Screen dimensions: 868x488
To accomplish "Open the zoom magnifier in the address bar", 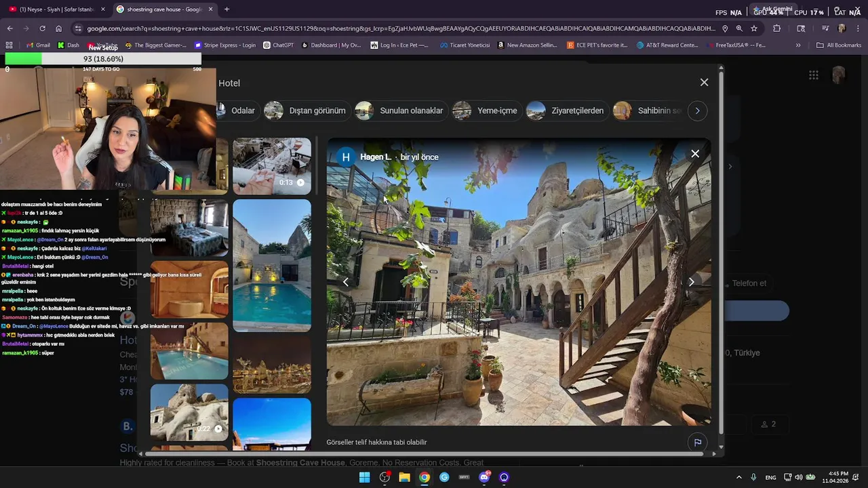I will click(739, 28).
